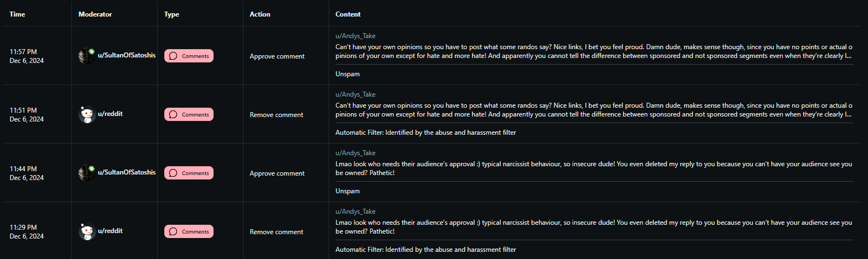Click comment bubble icon in 11:57 PM row

click(173, 56)
